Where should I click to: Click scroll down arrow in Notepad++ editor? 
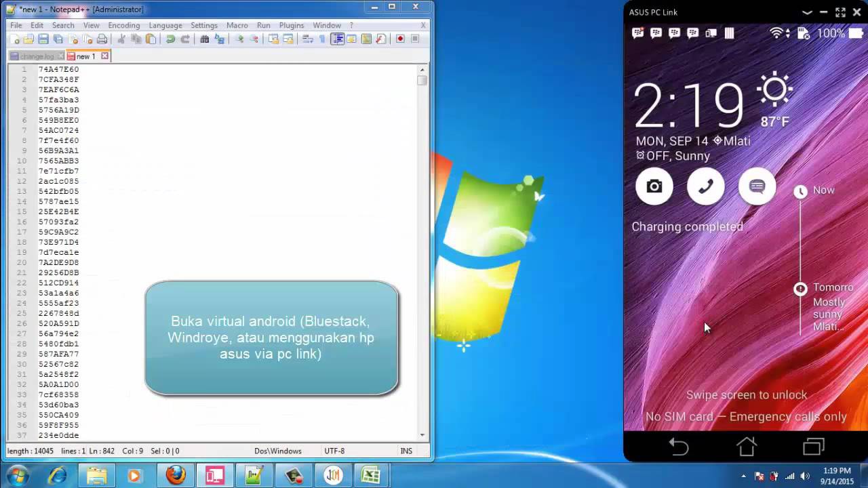(x=422, y=434)
